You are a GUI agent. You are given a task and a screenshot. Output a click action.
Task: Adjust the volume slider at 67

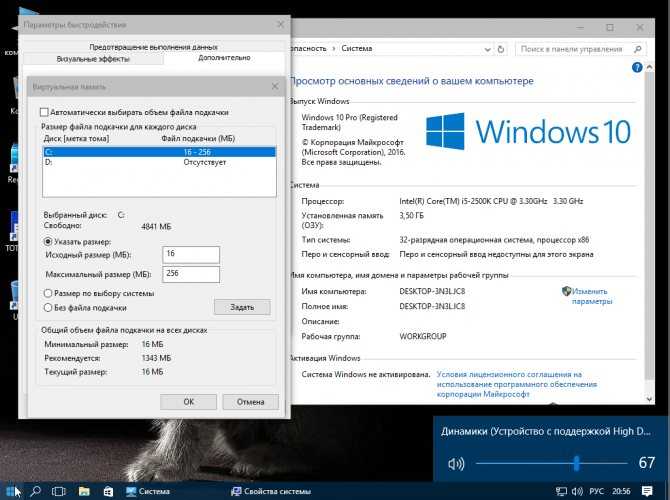pos(577,463)
